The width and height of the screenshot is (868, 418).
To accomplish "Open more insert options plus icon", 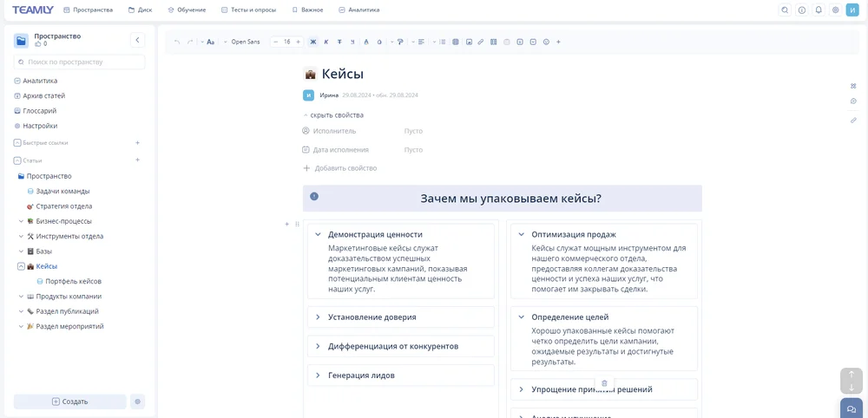I will click(x=558, y=42).
